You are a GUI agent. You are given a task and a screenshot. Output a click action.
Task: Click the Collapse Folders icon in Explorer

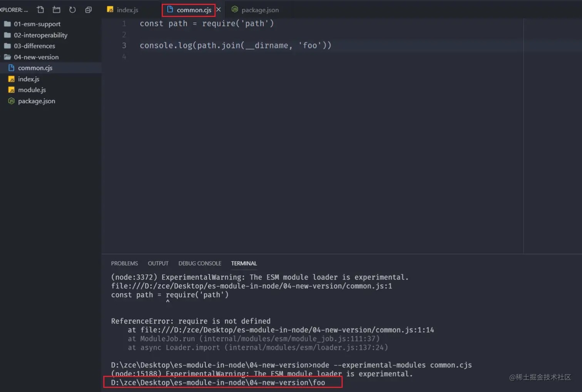point(88,10)
